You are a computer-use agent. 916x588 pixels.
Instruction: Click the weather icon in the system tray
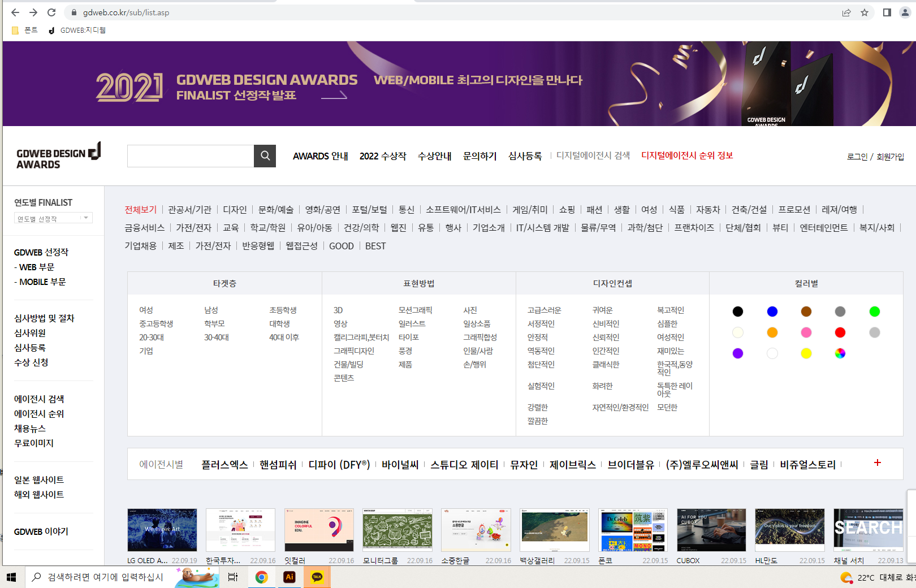coord(846,577)
